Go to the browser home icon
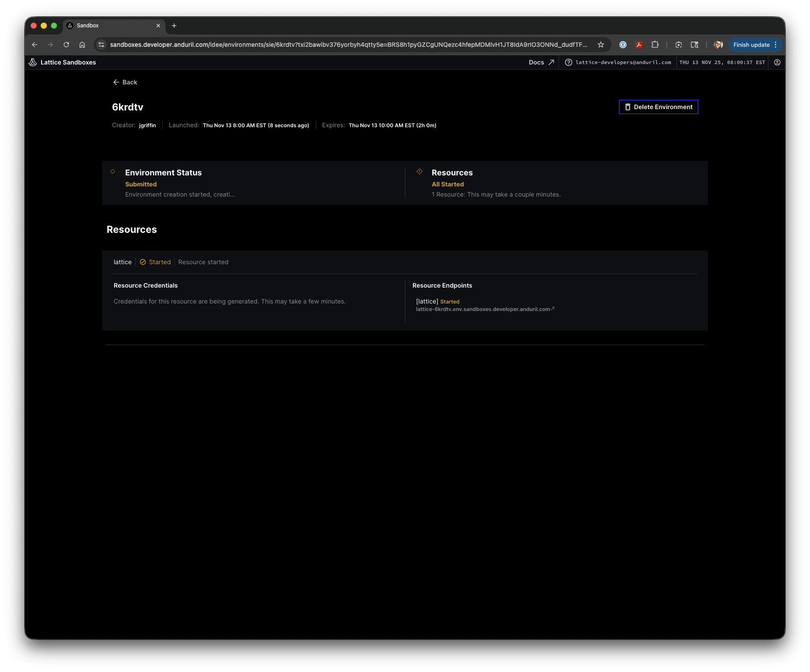810x672 pixels. click(x=82, y=45)
